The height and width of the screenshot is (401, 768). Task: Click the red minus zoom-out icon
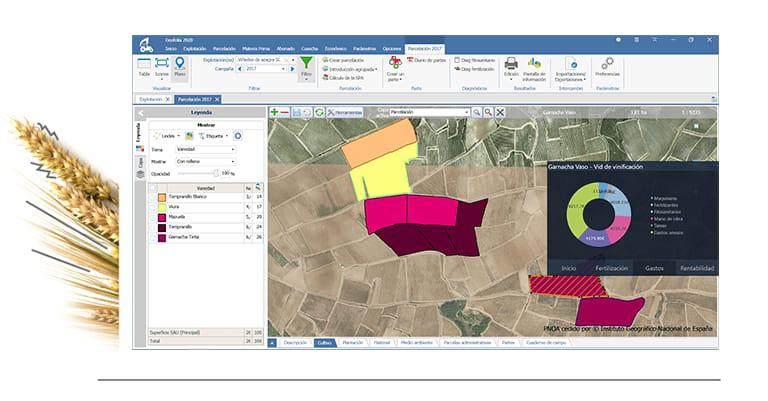[x=284, y=112]
